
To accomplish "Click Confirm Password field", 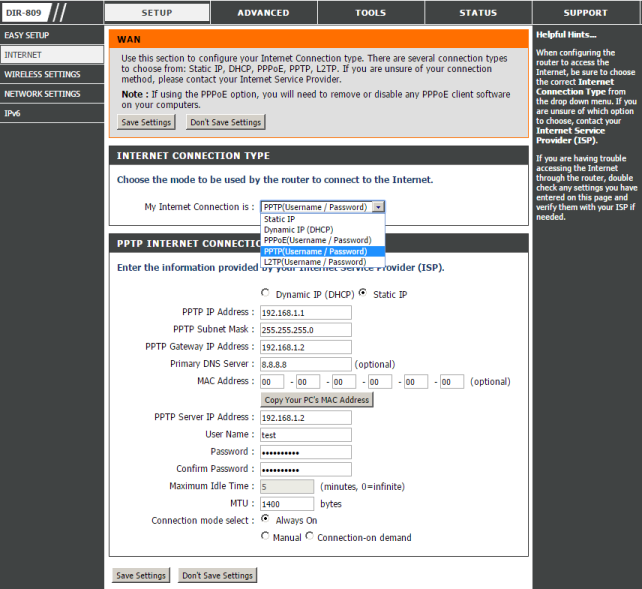I will (x=306, y=469).
